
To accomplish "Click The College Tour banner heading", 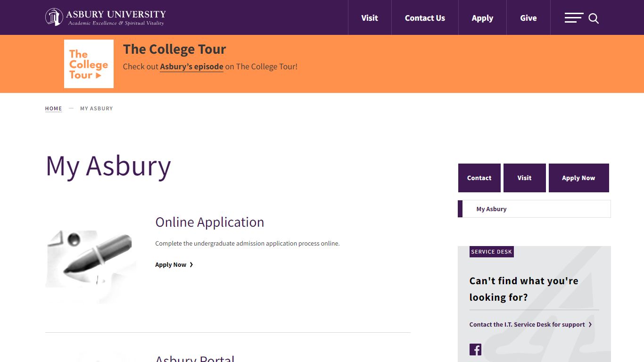I will [x=174, y=49].
